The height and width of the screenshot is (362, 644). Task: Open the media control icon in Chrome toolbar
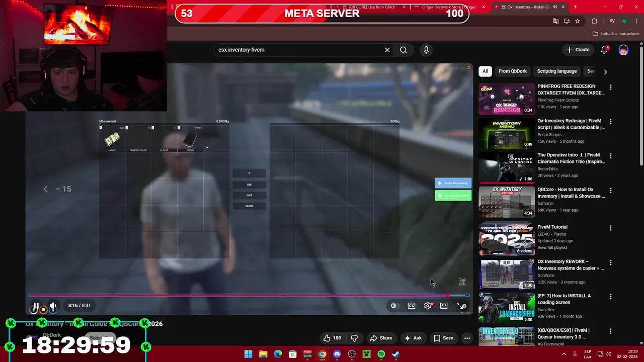(612, 21)
